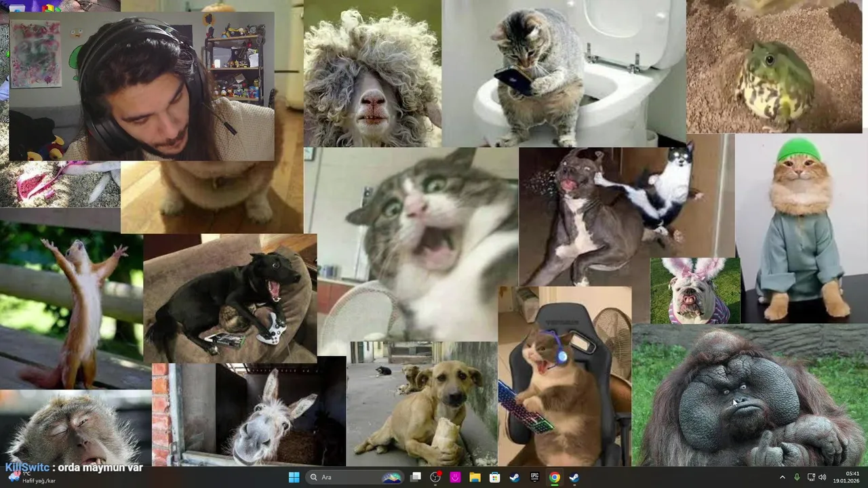Open the Windows Start menu

(294, 477)
